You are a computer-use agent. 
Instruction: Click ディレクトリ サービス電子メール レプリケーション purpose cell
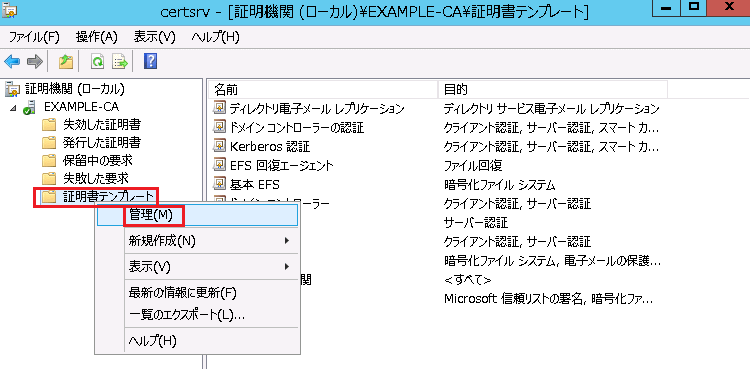click(551, 108)
